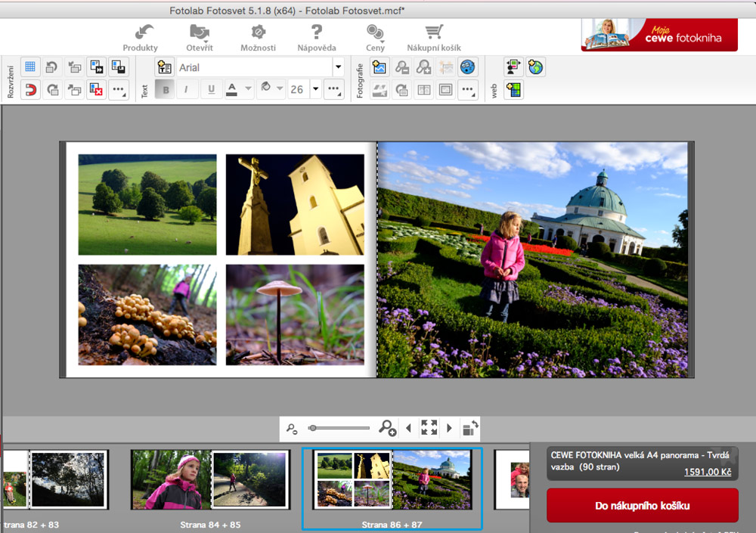Toggle bold text formatting
The width and height of the screenshot is (756, 533).
164,90
